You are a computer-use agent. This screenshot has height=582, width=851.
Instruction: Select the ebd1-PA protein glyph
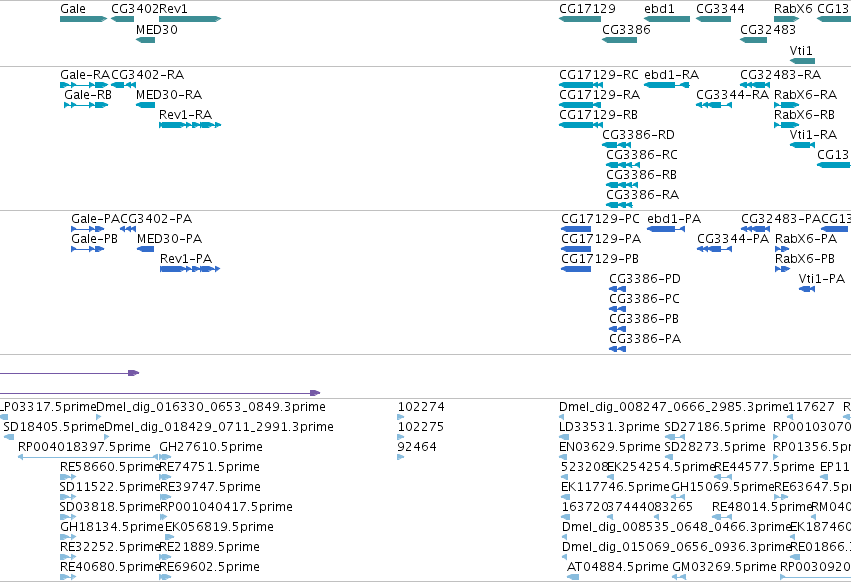pyautogui.click(x=666, y=229)
